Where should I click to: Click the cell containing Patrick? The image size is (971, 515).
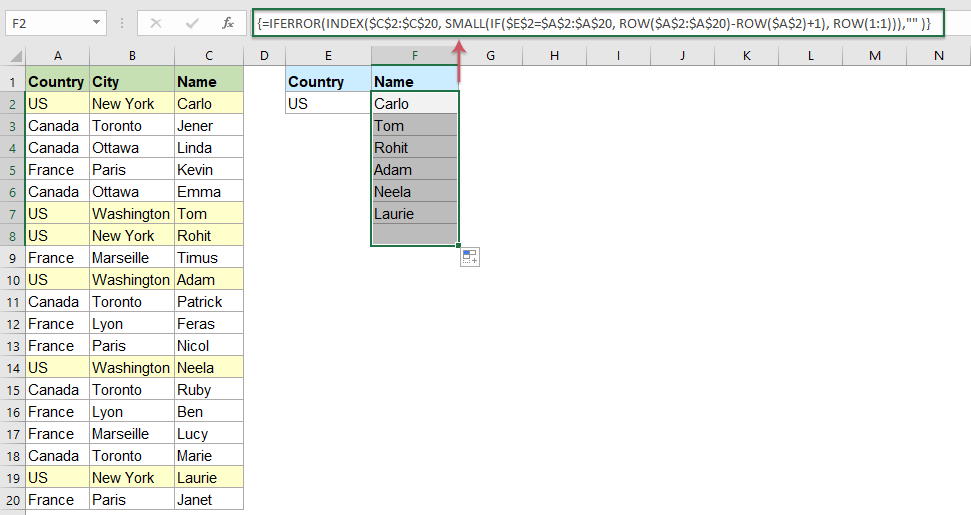[209, 301]
